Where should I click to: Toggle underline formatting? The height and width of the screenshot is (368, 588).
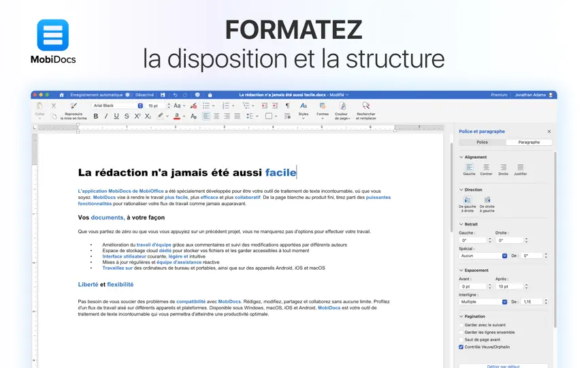click(x=116, y=117)
